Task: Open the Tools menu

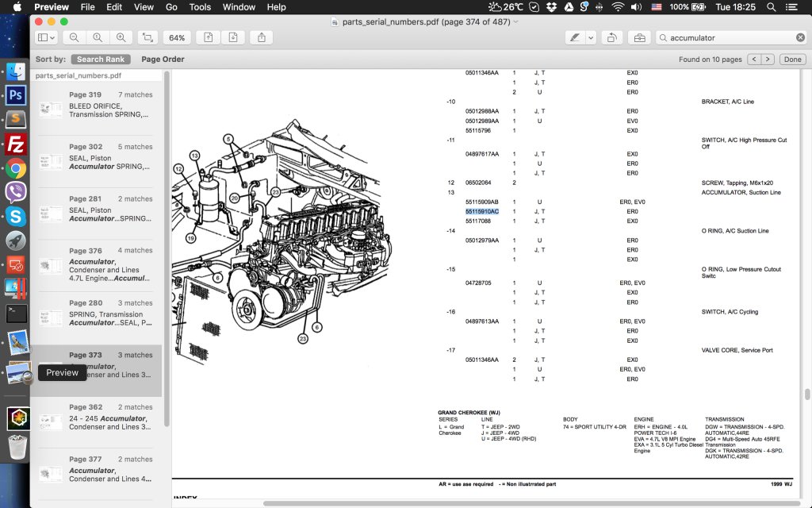Action: click(200, 6)
